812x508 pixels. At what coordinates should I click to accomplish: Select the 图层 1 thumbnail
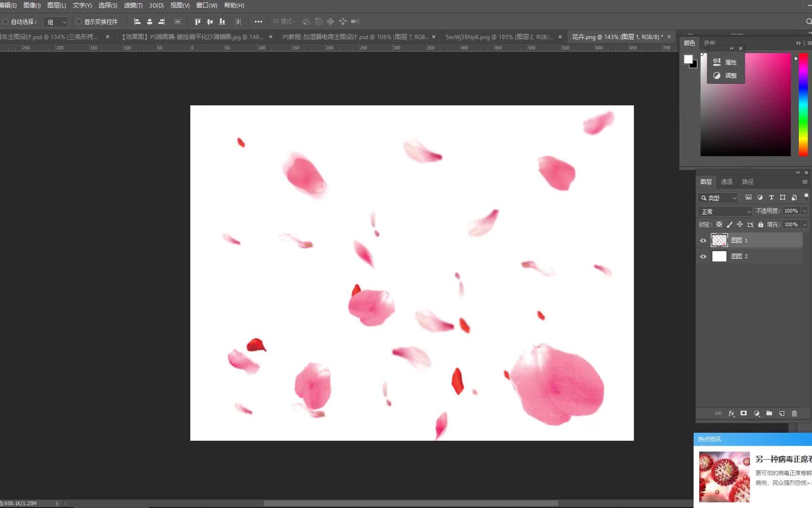pyautogui.click(x=719, y=240)
